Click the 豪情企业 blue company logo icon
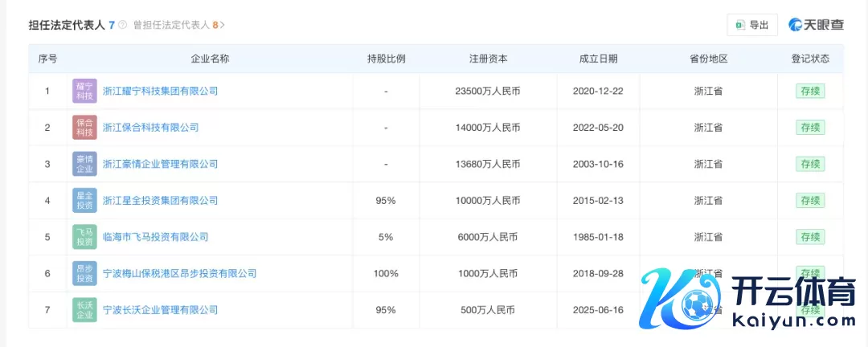 point(84,164)
